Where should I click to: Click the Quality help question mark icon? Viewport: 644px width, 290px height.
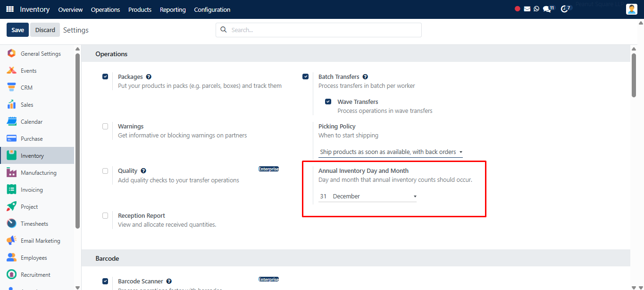tap(143, 171)
